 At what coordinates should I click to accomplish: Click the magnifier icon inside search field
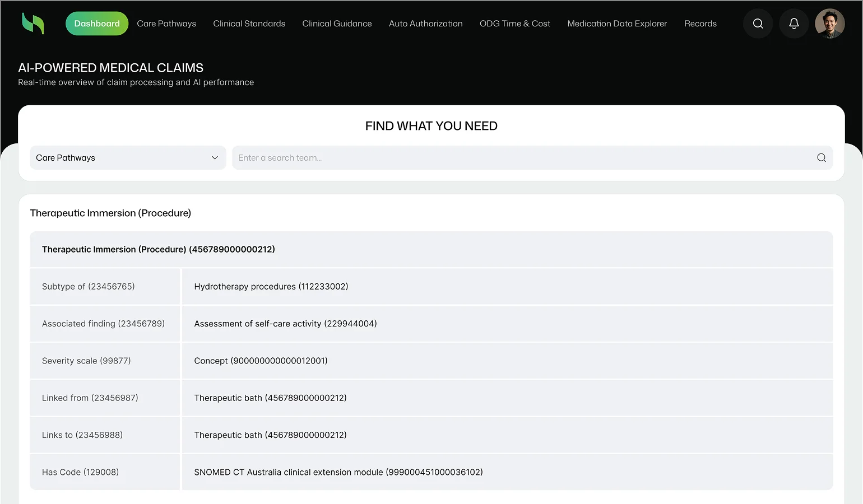821,158
